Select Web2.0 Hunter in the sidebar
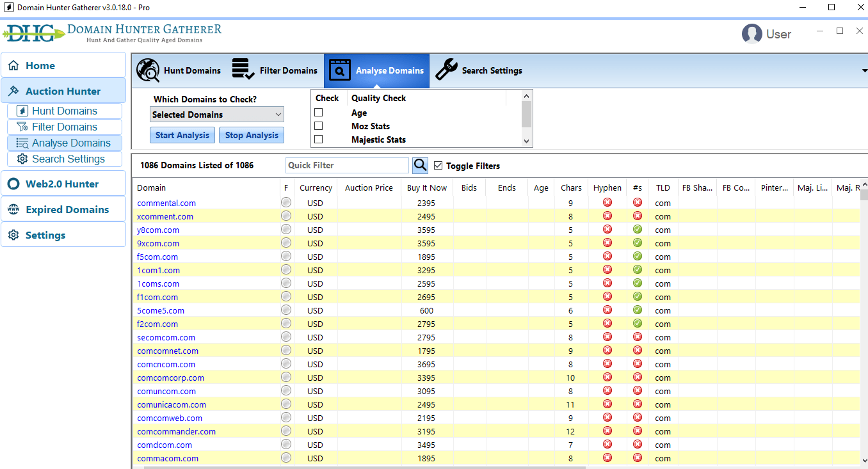This screenshot has width=868, height=469. pyautogui.click(x=63, y=184)
